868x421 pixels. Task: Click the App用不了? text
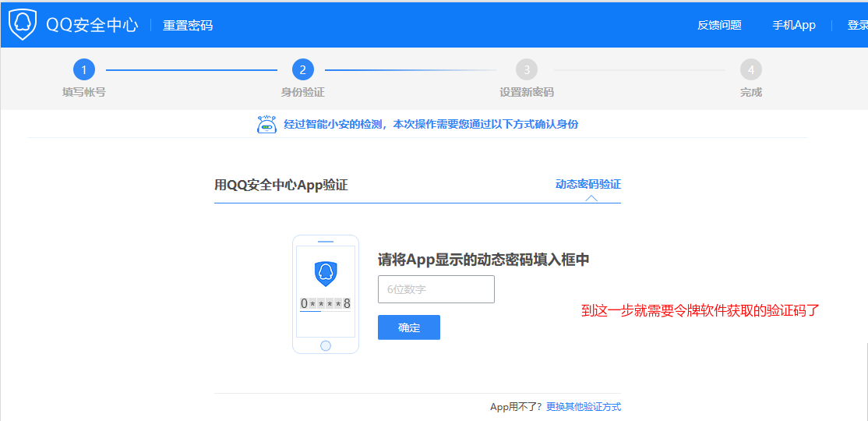point(517,407)
